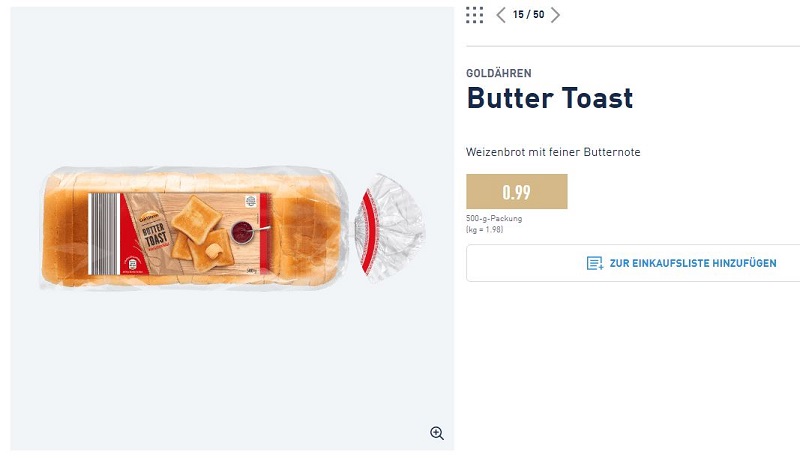Click the 15 / 50 page counter
The image size is (800, 464).
pos(528,15)
